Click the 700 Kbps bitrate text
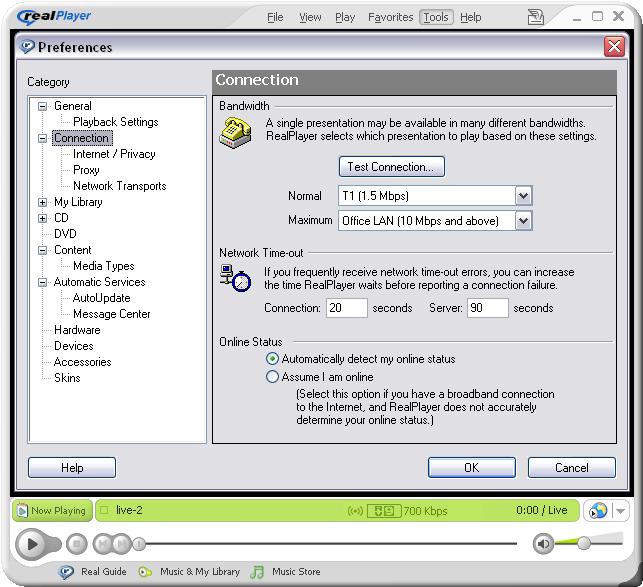This screenshot has height=587, width=643. [425, 511]
